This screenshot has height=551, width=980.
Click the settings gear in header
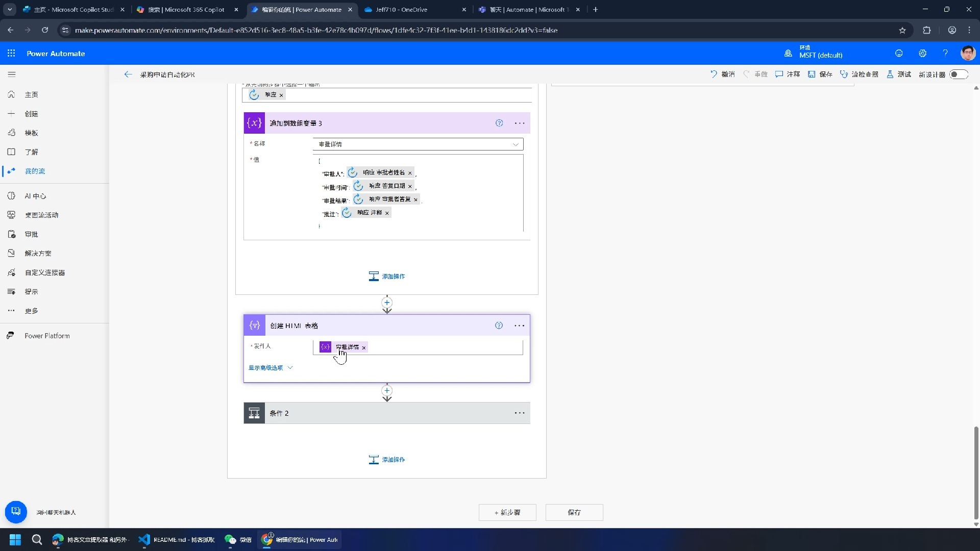[922, 54]
